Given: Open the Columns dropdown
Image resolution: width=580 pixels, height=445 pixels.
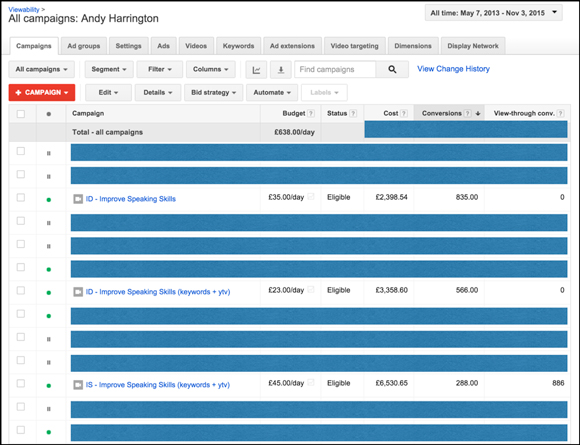Looking at the screenshot, I should (x=210, y=70).
